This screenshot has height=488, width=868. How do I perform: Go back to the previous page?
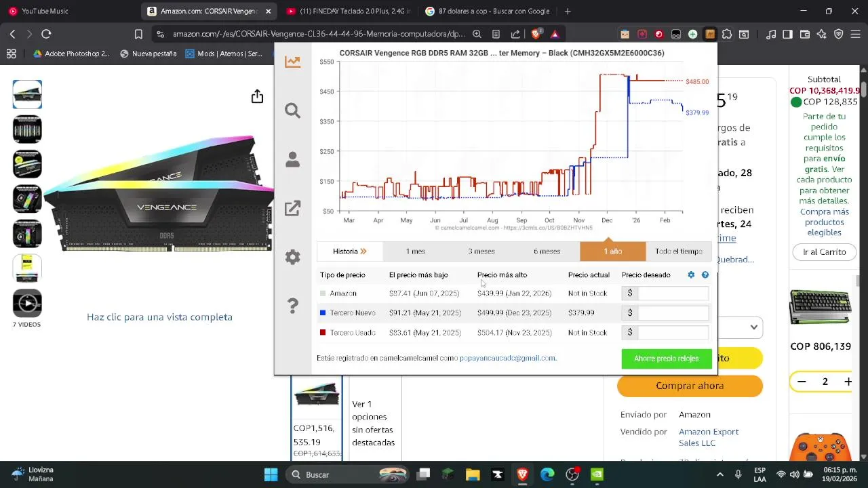pos(12,34)
